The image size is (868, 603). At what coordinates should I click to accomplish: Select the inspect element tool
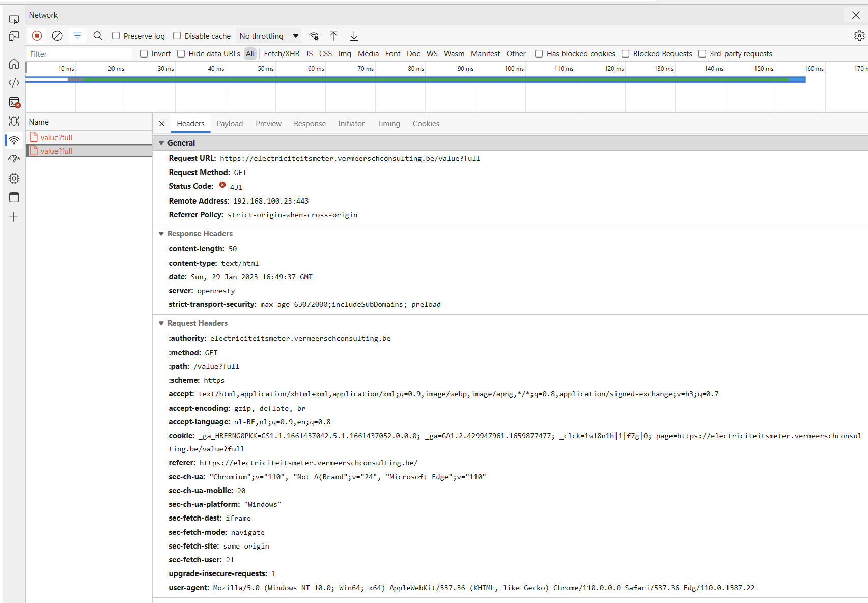(14, 19)
